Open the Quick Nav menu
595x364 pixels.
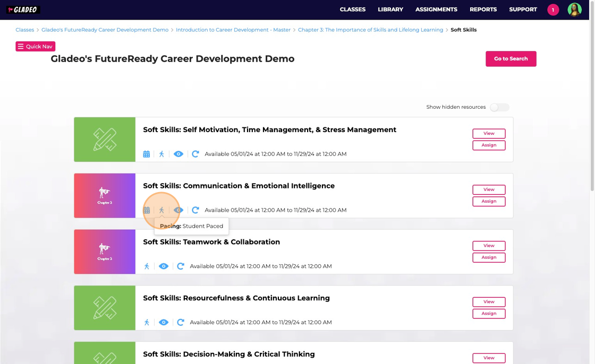pyautogui.click(x=35, y=46)
